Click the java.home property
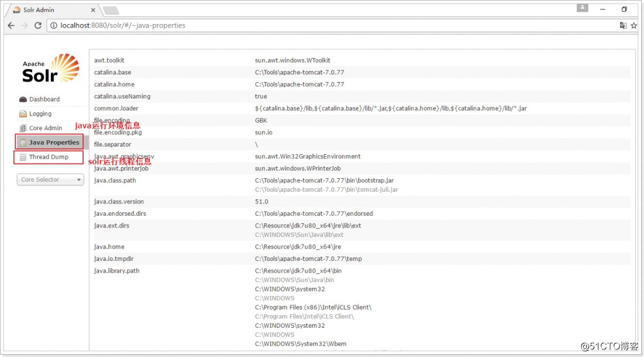This screenshot has width=644, height=357. coord(109,247)
